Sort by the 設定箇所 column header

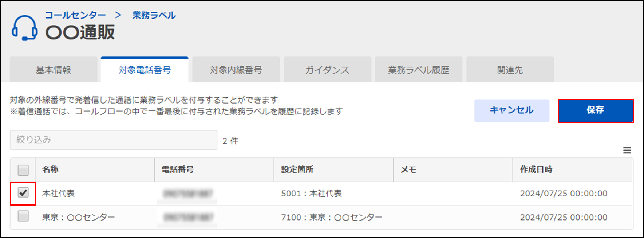[297, 169]
